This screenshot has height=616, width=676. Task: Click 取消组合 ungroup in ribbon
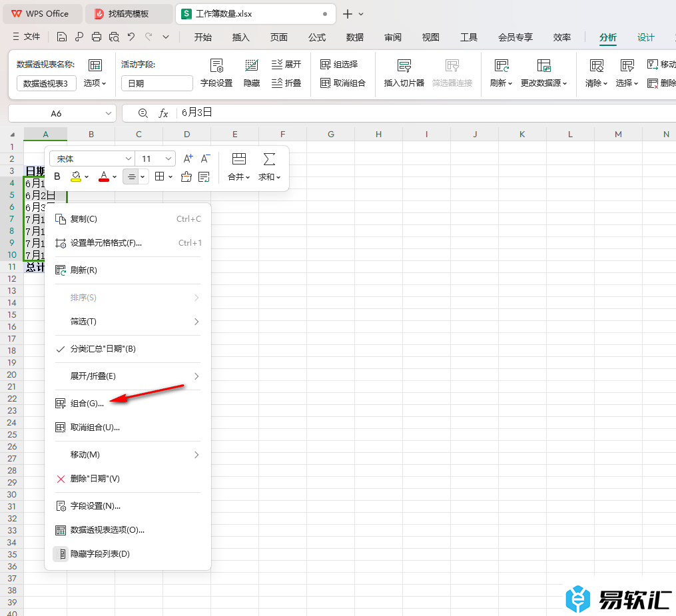343,83
